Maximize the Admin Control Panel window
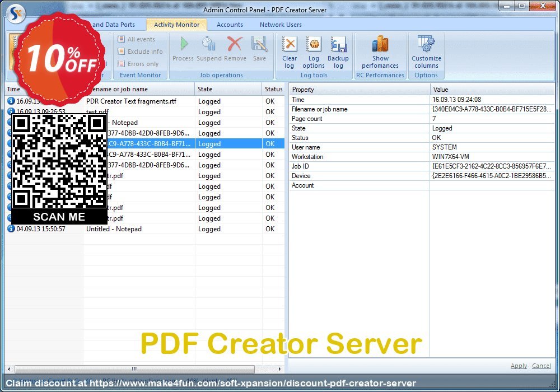This screenshot has width=560, height=392. click(x=522, y=6)
